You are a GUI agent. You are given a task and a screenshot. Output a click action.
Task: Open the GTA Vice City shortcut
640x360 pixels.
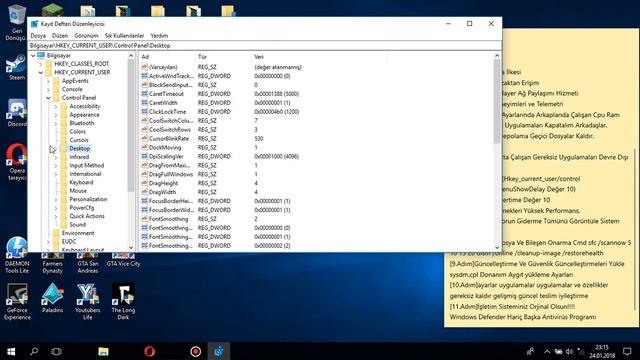point(123,260)
